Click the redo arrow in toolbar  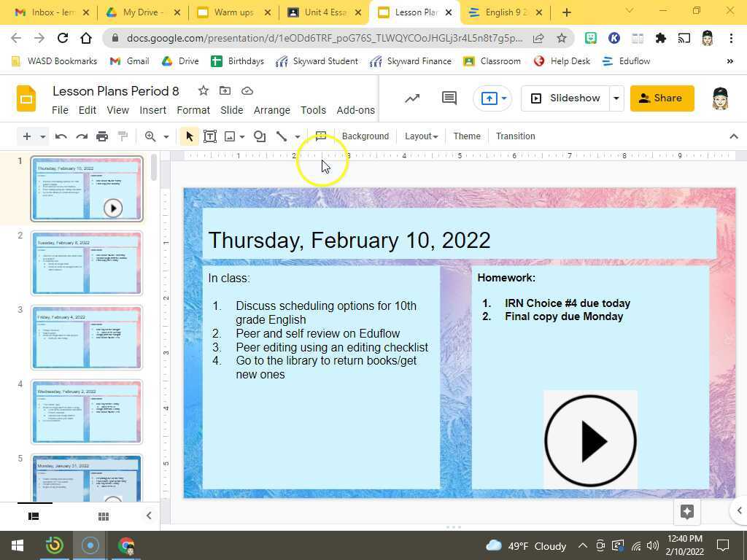pyautogui.click(x=82, y=136)
